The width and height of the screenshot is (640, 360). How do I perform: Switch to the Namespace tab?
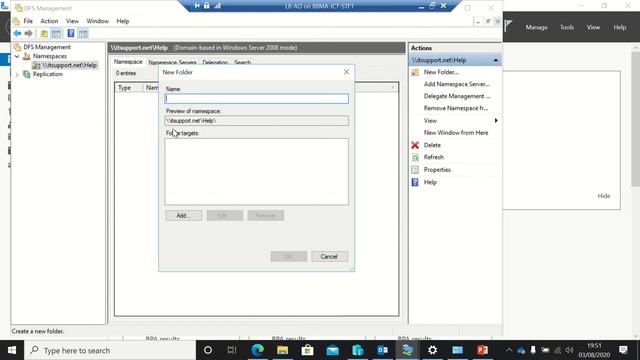point(128,62)
